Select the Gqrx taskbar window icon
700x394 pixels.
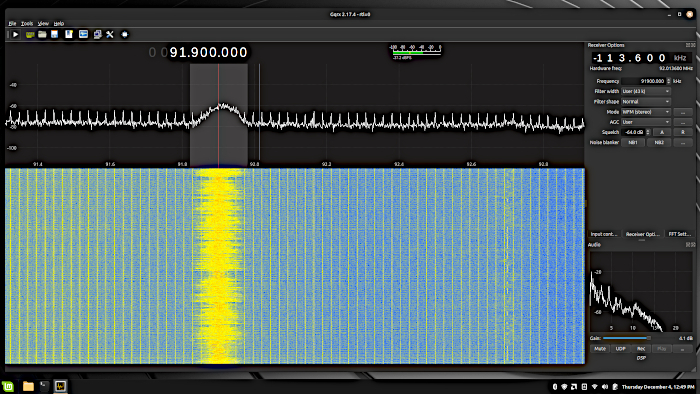60,386
